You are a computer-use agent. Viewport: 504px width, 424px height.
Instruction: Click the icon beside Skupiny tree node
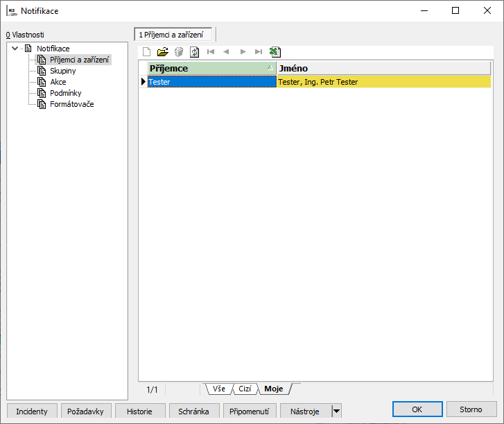42,71
